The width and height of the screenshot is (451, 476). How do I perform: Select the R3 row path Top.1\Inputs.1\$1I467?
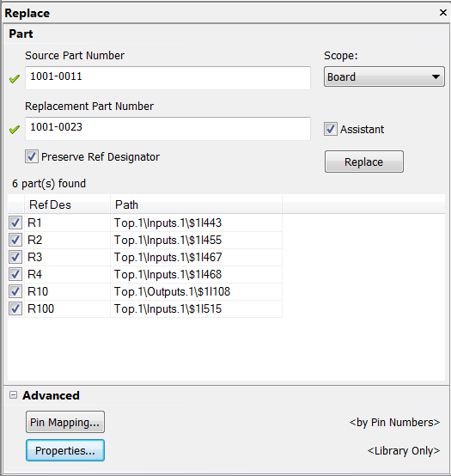pos(168,257)
